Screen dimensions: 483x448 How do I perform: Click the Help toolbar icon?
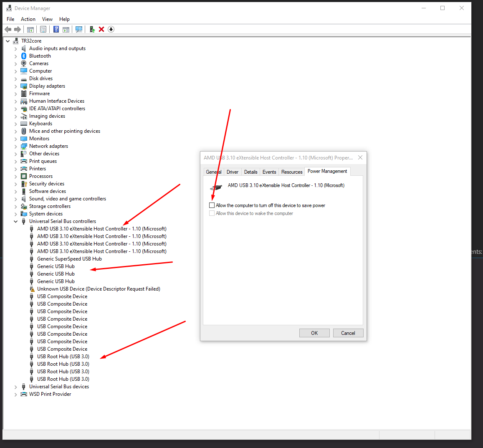[x=56, y=29]
